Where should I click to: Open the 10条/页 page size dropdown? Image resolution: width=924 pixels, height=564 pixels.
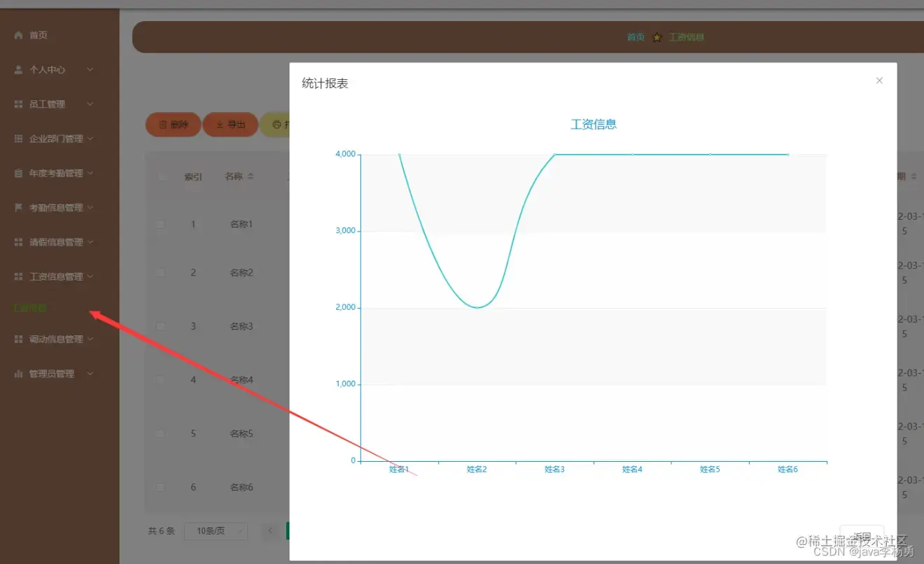click(x=216, y=531)
